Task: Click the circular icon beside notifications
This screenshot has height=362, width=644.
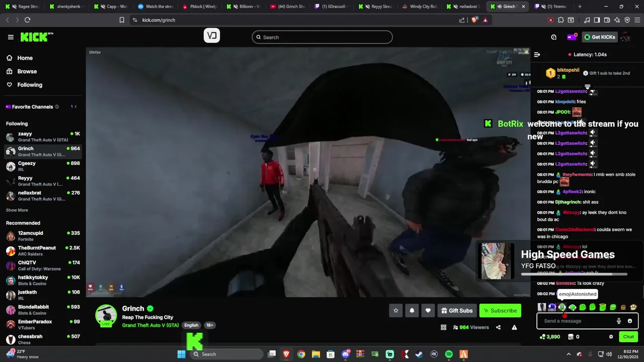Action: (553, 37)
